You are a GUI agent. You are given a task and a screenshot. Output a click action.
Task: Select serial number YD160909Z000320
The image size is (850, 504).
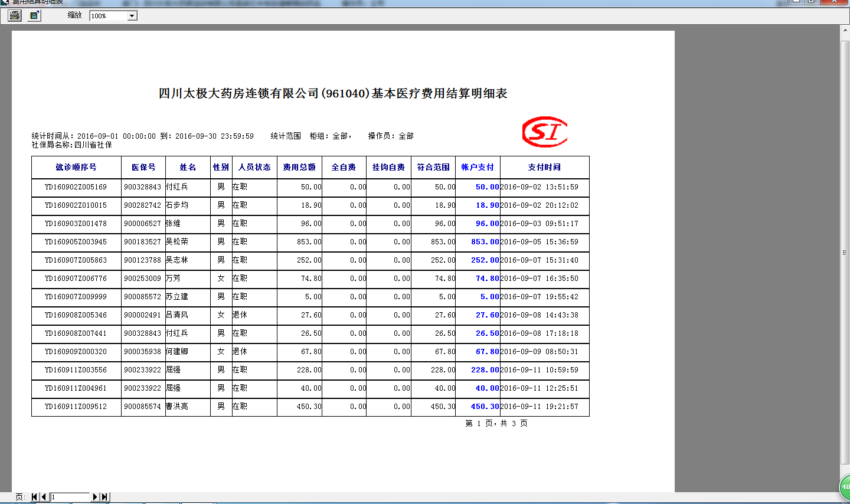click(x=76, y=352)
